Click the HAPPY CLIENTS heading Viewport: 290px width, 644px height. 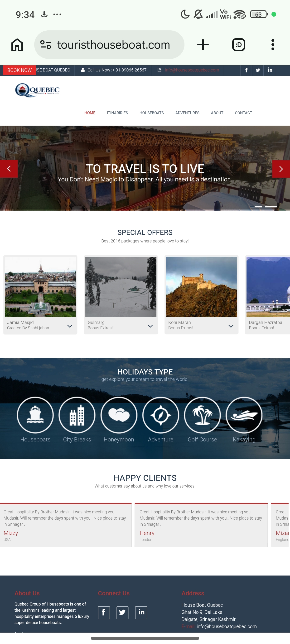145,478
